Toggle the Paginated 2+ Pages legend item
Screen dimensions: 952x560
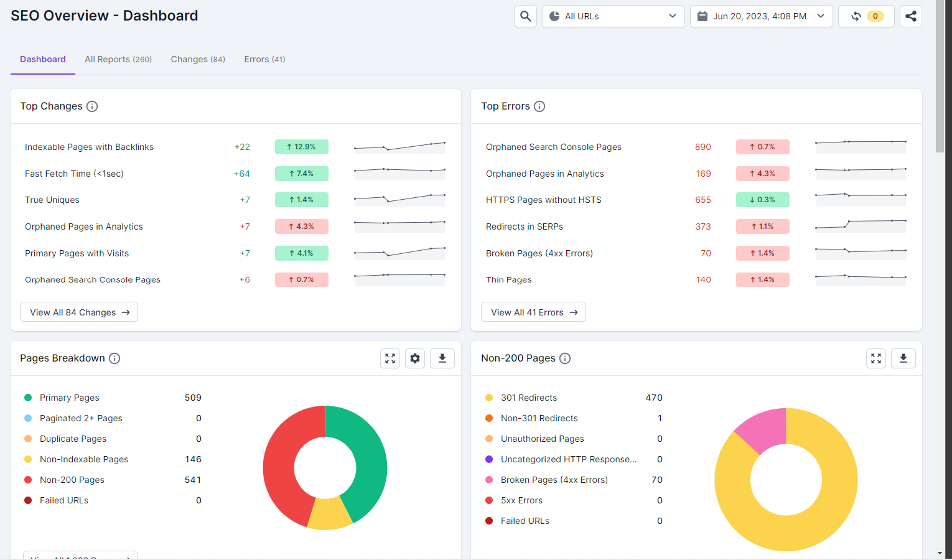[73, 418]
